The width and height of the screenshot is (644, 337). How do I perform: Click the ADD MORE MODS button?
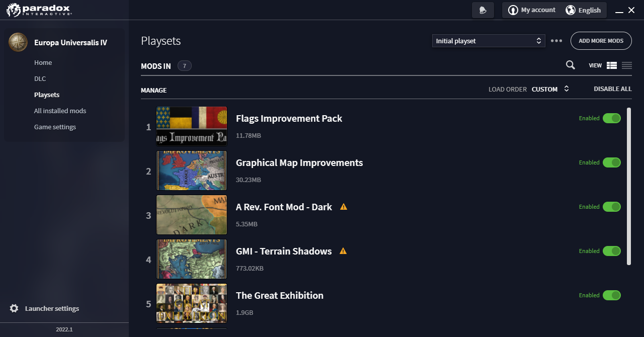pos(601,41)
